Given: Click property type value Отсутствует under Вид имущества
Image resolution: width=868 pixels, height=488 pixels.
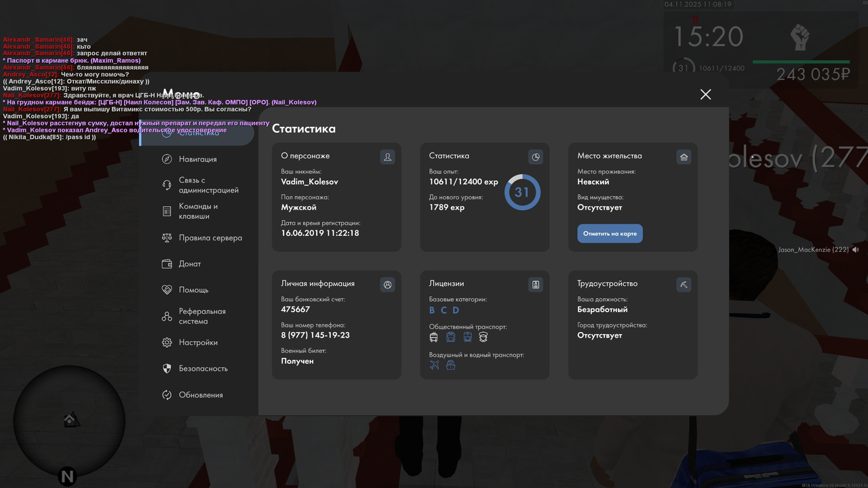Looking at the screenshot, I should click(x=600, y=207).
